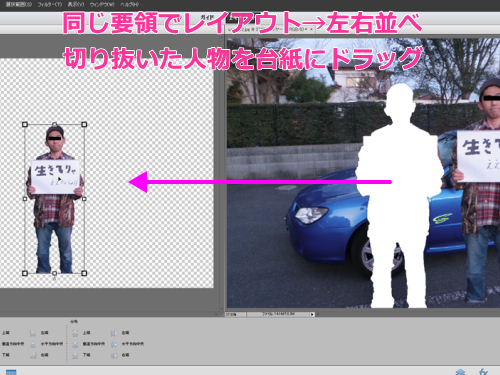500x375 pixels.
Task: Click the document file size info field
Action: click(x=278, y=314)
